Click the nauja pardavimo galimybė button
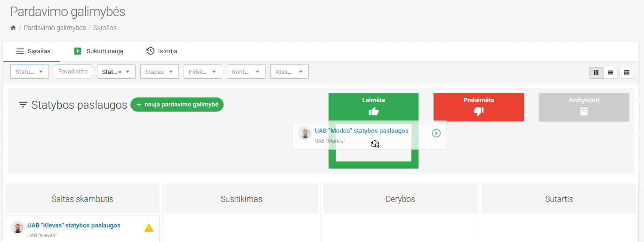This screenshot has width=644, height=242. coord(177,105)
